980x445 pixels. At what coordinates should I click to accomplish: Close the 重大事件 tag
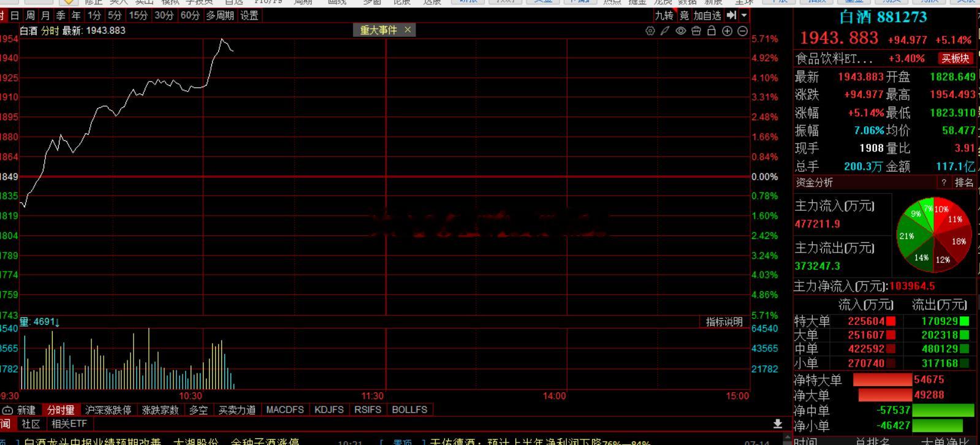pyautogui.click(x=408, y=29)
